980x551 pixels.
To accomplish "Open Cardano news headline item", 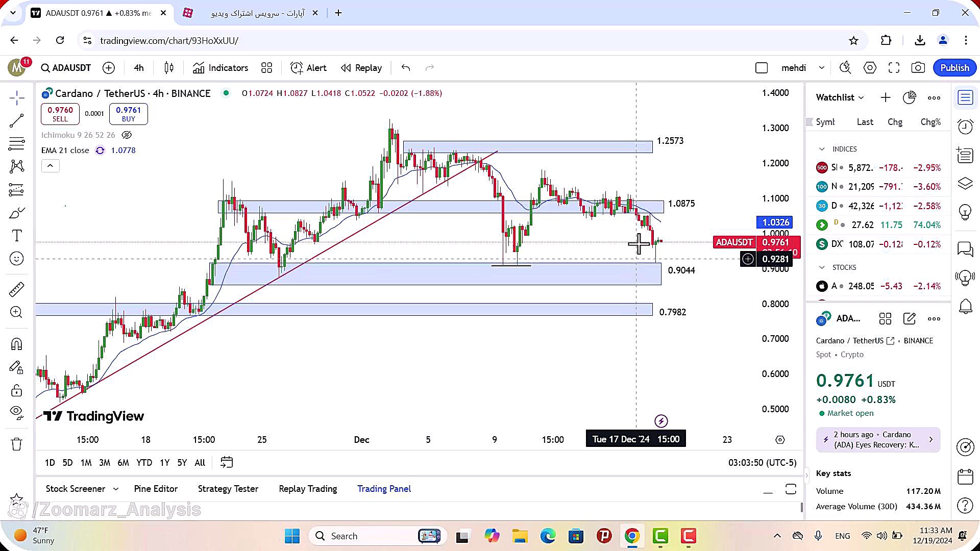I will pyautogui.click(x=878, y=440).
